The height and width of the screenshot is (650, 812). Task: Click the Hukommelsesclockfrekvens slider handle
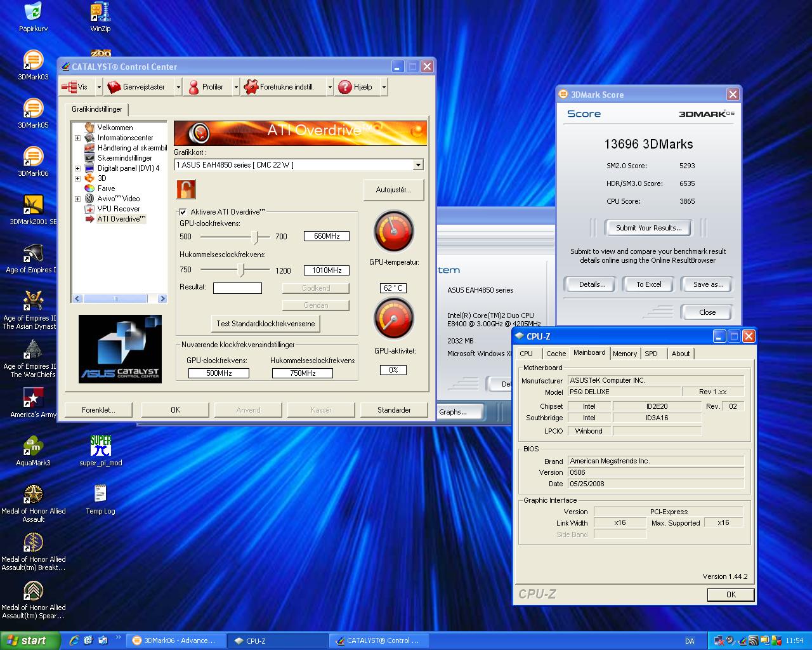pos(241,270)
